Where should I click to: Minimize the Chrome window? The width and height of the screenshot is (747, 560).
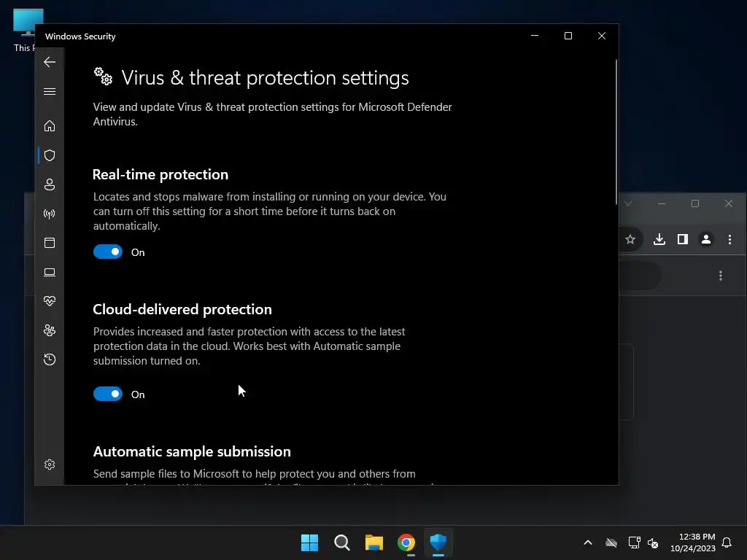(661, 203)
